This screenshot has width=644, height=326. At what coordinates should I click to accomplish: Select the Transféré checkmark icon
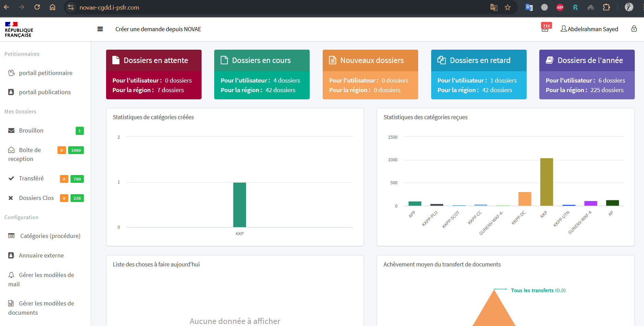click(11, 178)
